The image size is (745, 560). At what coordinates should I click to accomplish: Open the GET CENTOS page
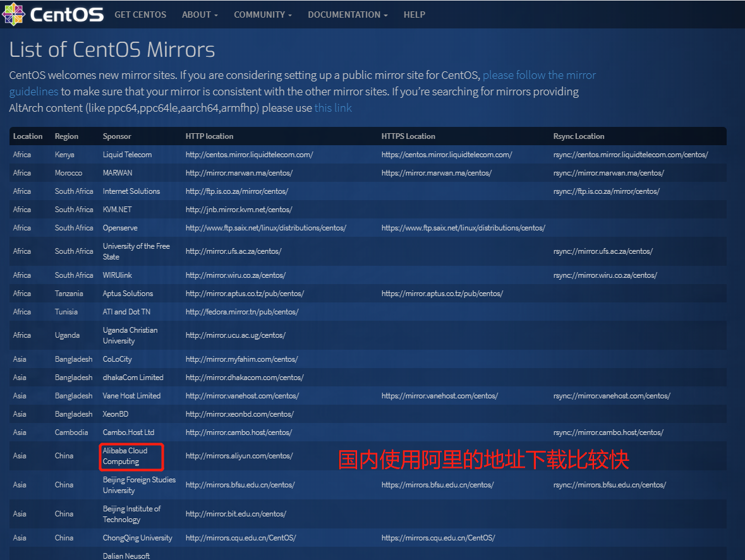[140, 15]
